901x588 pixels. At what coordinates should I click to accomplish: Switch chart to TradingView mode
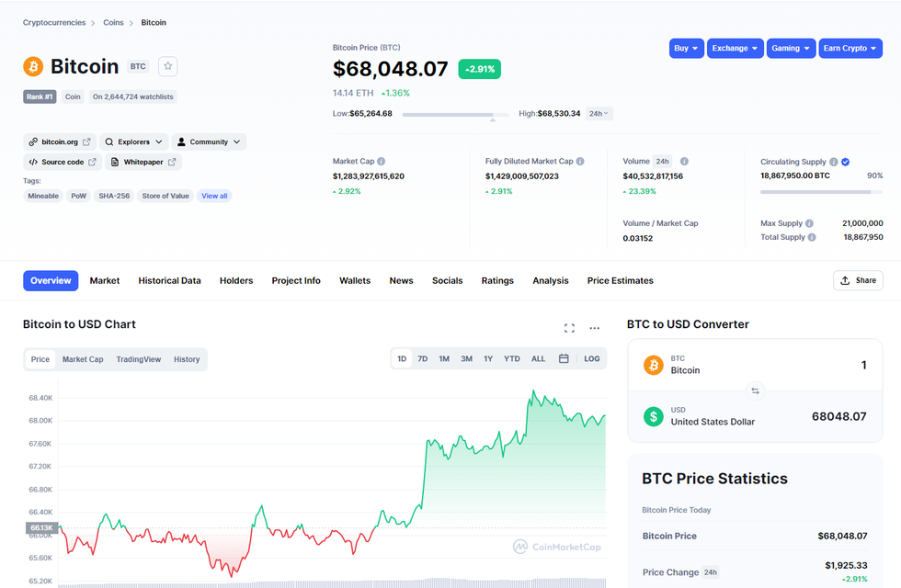click(139, 358)
